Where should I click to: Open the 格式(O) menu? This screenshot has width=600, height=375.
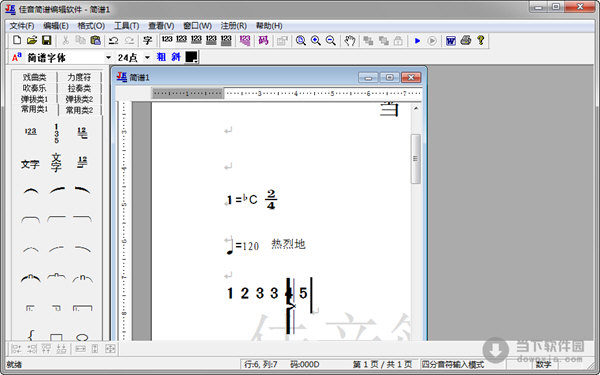pos(91,26)
